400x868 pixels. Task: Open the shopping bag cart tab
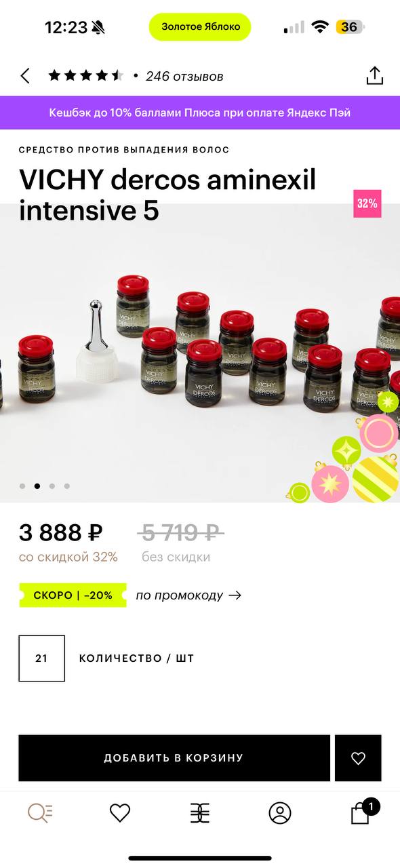click(x=361, y=812)
